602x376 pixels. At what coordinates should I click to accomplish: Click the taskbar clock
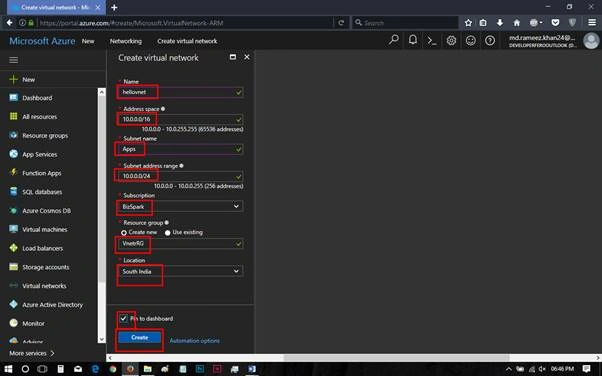tap(562, 369)
